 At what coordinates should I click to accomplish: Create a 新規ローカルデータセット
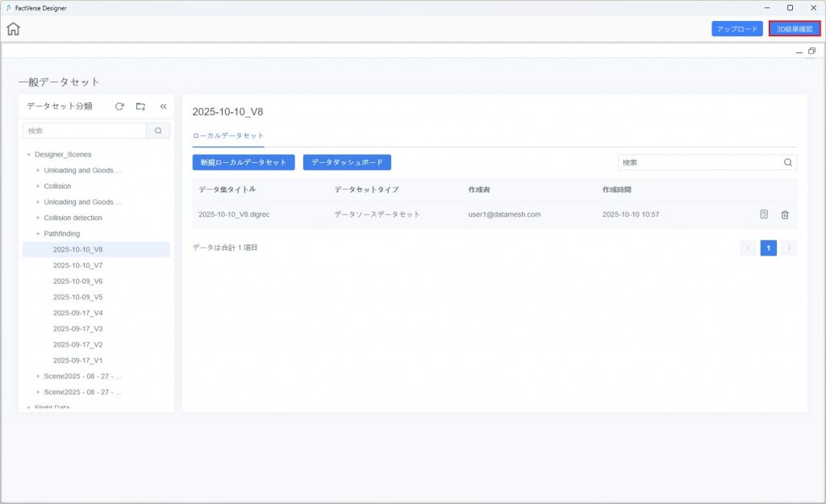(244, 162)
